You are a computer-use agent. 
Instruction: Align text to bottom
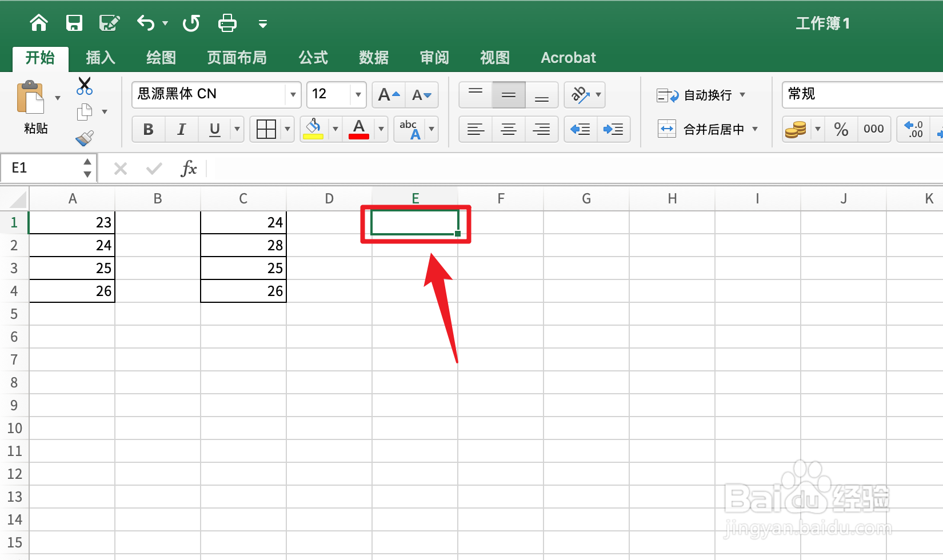tap(542, 95)
